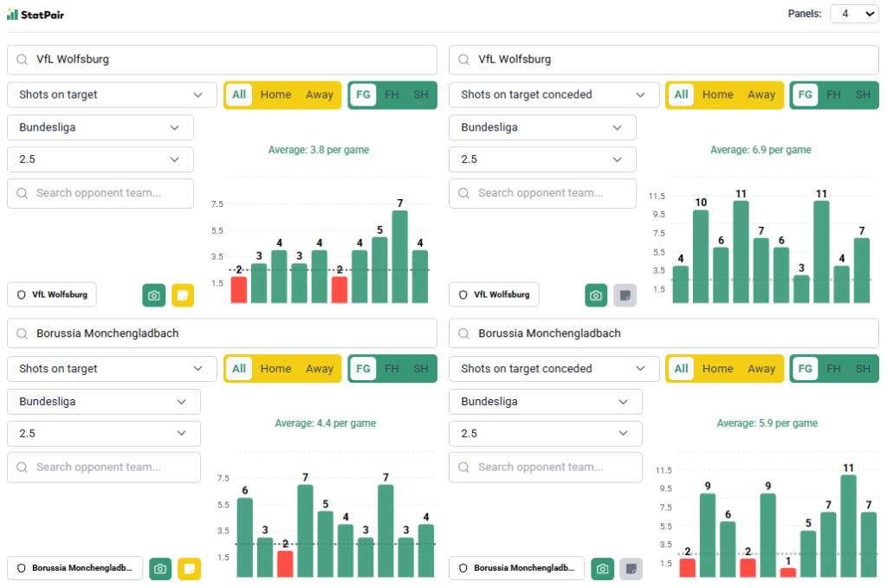Click VfL Wolfsburg team button below conceded panel
The image size is (887, 588).
(x=494, y=294)
